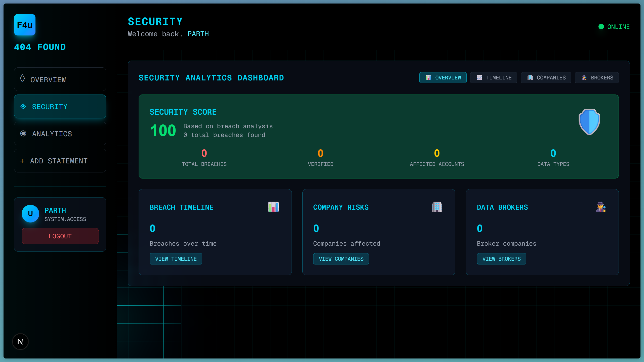Click the user avatar circle labeled U

click(30, 214)
